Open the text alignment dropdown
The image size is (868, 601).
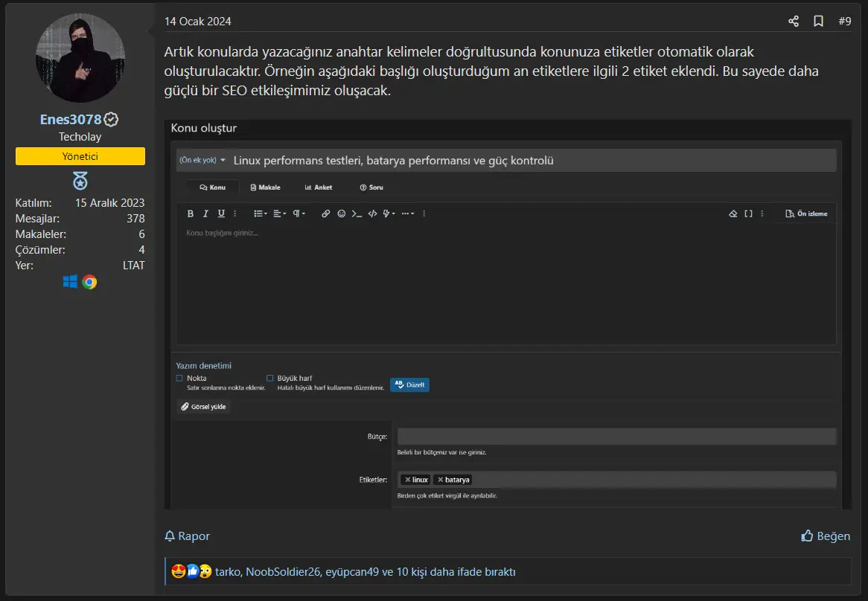280,213
